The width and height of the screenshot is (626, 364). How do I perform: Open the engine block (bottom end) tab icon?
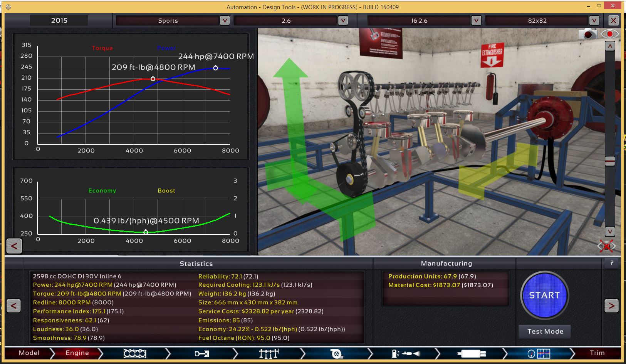coord(135,353)
